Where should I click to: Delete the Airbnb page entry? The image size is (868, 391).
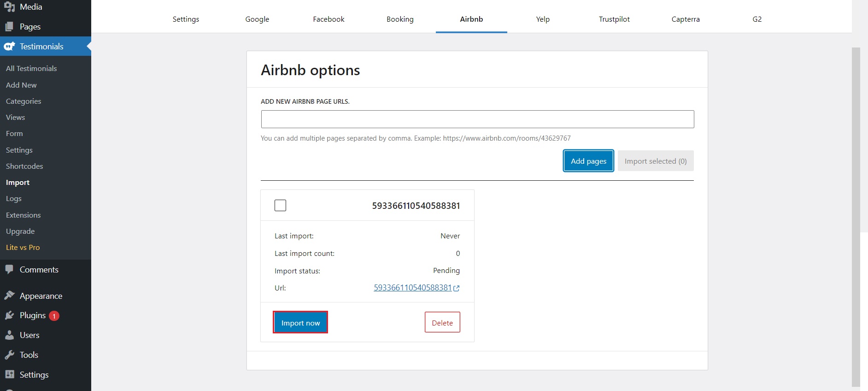pos(442,322)
